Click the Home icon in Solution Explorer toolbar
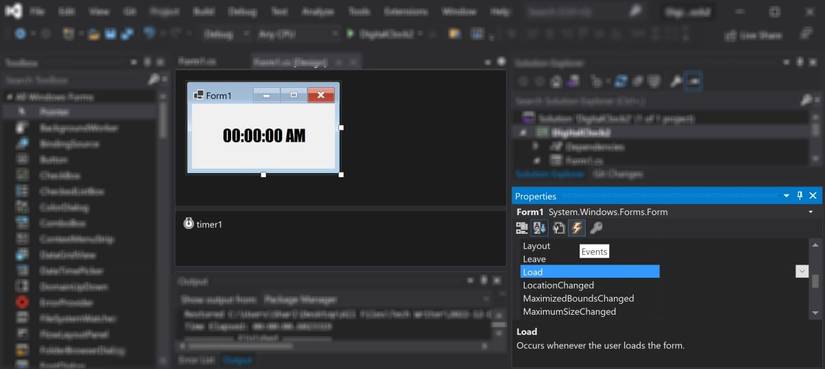 click(556, 81)
